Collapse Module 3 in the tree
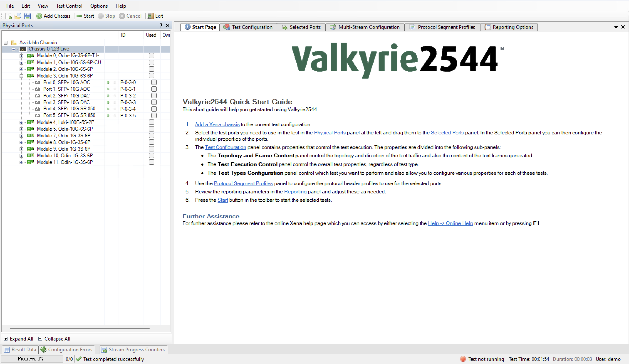Image resolution: width=629 pixels, height=364 pixels. tap(21, 76)
